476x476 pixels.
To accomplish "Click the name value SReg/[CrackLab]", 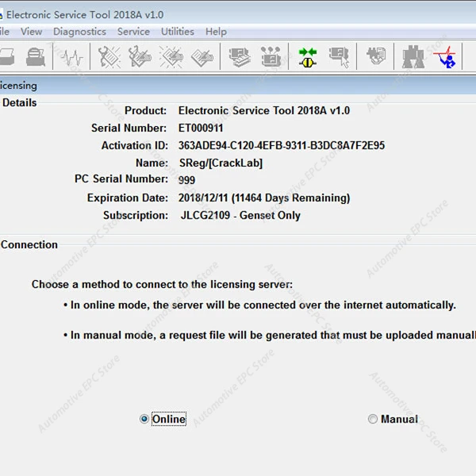I will tap(221, 163).
